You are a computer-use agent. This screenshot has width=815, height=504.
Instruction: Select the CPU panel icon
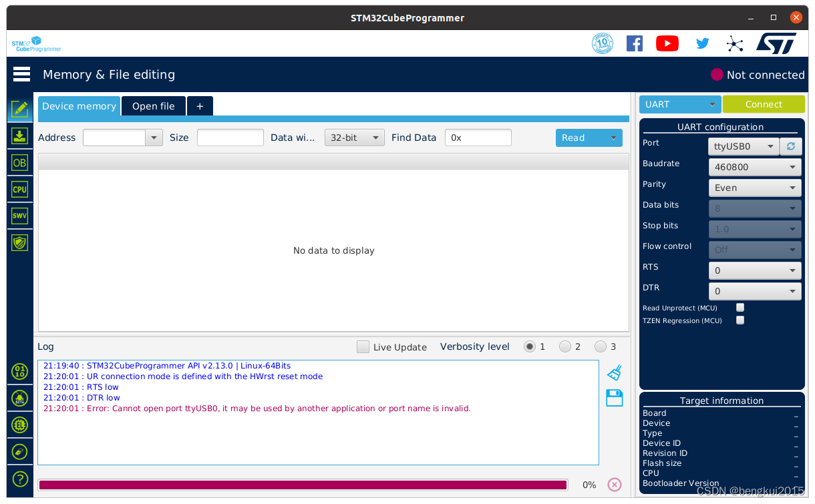tap(19, 189)
